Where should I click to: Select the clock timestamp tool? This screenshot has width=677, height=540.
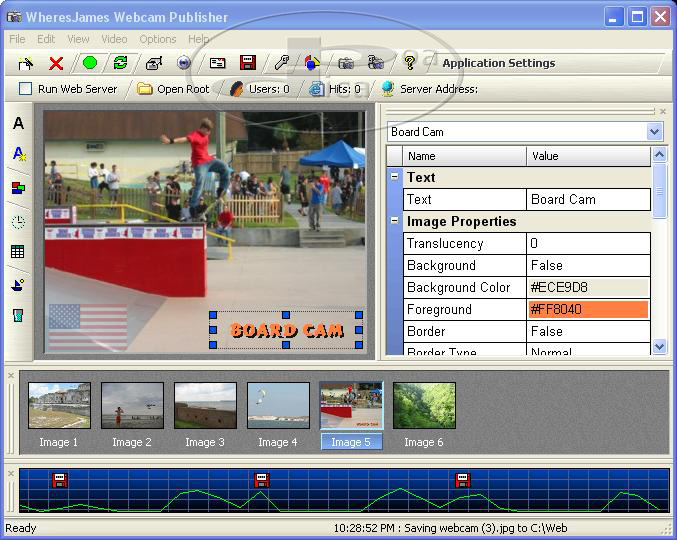tap(18, 221)
